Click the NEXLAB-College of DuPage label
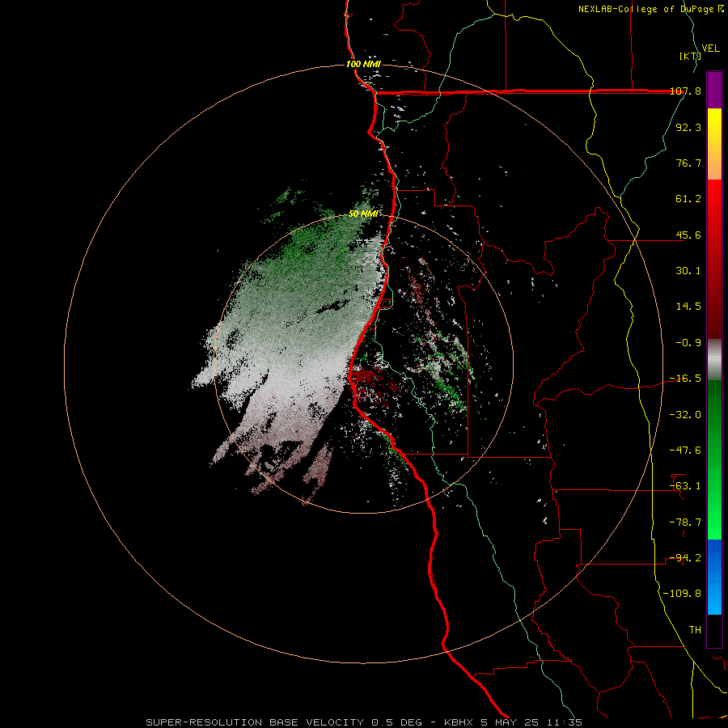 pyautogui.click(x=650, y=9)
